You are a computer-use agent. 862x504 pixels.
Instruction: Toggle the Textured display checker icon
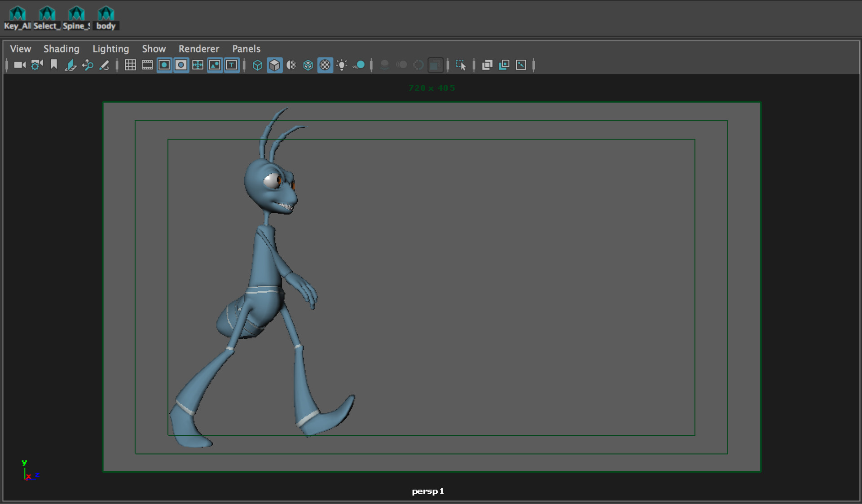pos(325,65)
